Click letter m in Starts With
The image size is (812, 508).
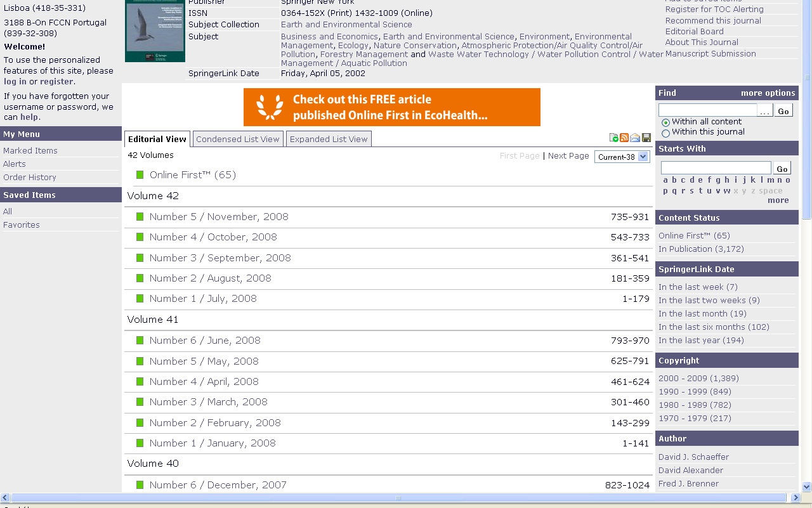click(771, 179)
